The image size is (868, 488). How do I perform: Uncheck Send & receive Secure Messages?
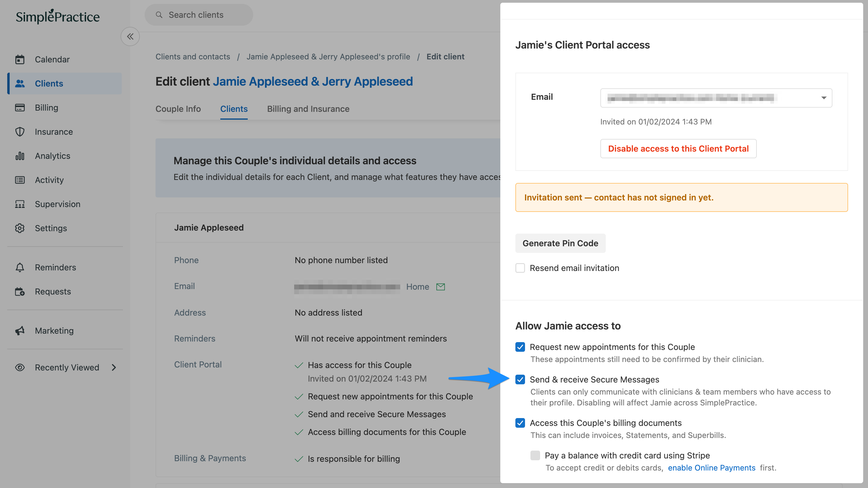(520, 379)
